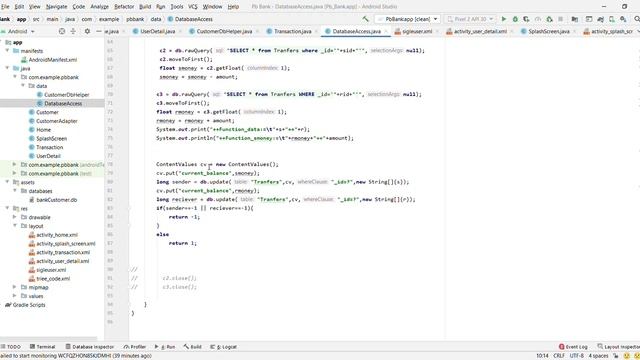This screenshot has height=360, width=640.
Task: Open the VCS menu
Action: click(193, 7)
